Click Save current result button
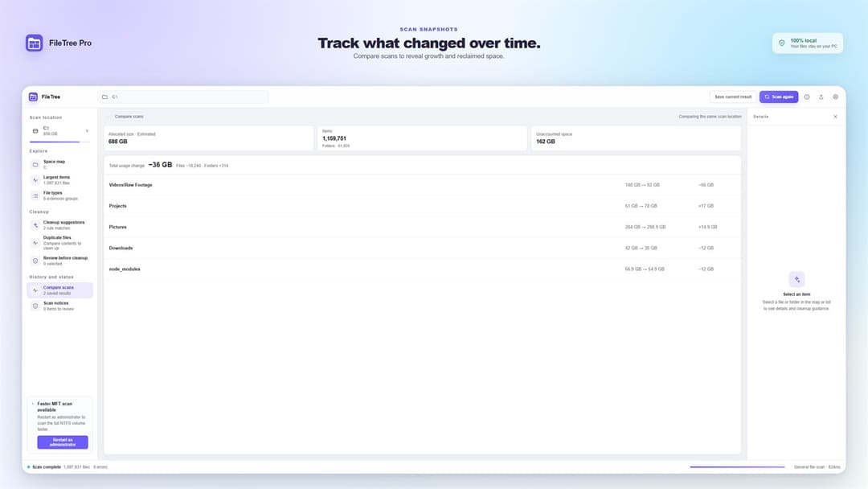 tap(733, 97)
